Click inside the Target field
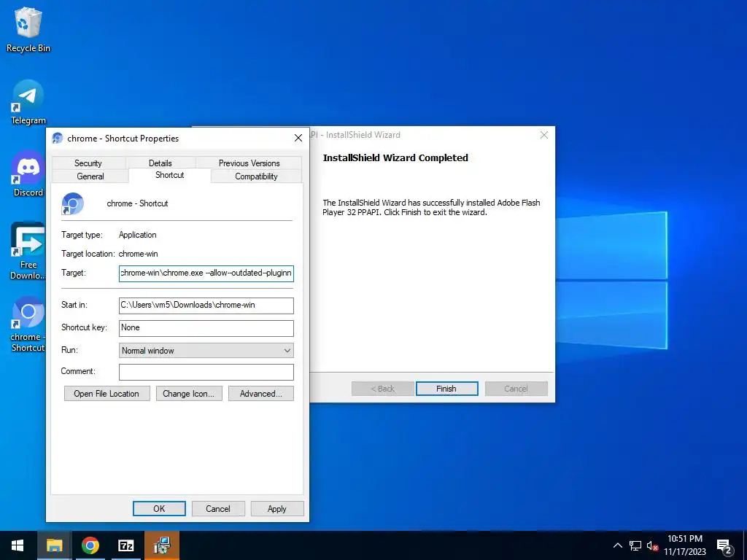This screenshot has width=747, height=560. click(206, 273)
